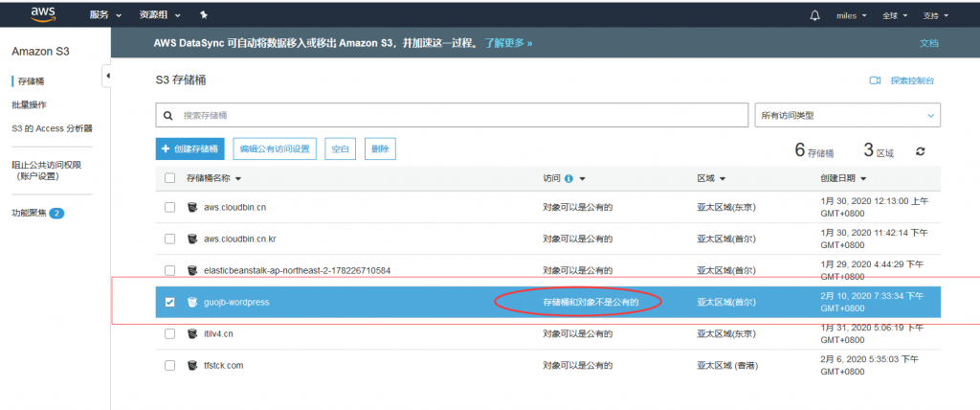Image resolution: width=980 pixels, height=410 pixels.
Task: Select the aws.cloudbin.cn.kr checkbox
Action: coord(170,239)
